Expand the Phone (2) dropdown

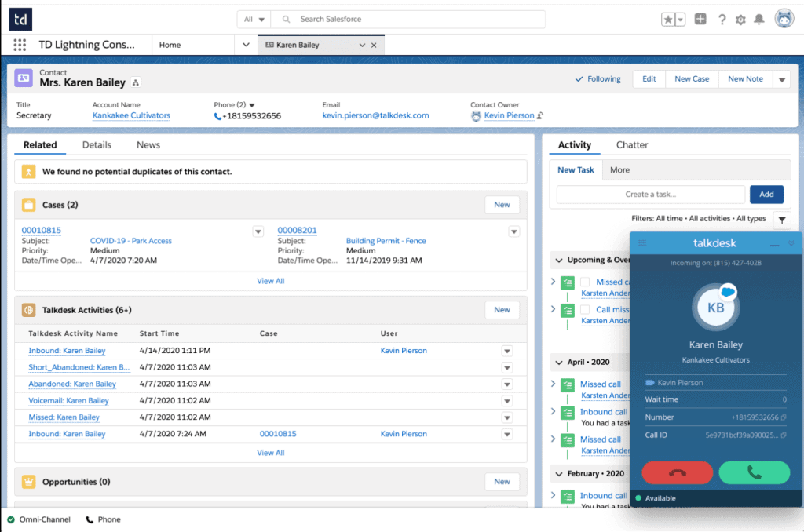252,105
